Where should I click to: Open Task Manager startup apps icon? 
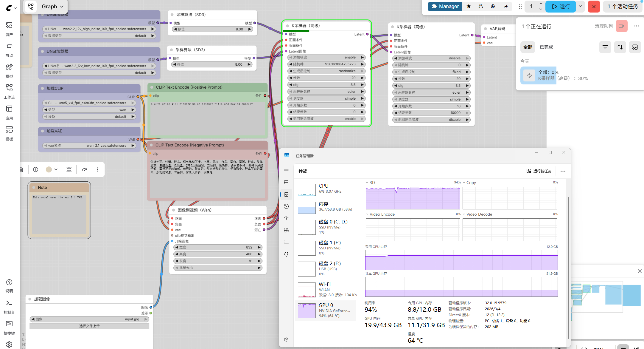point(286,218)
